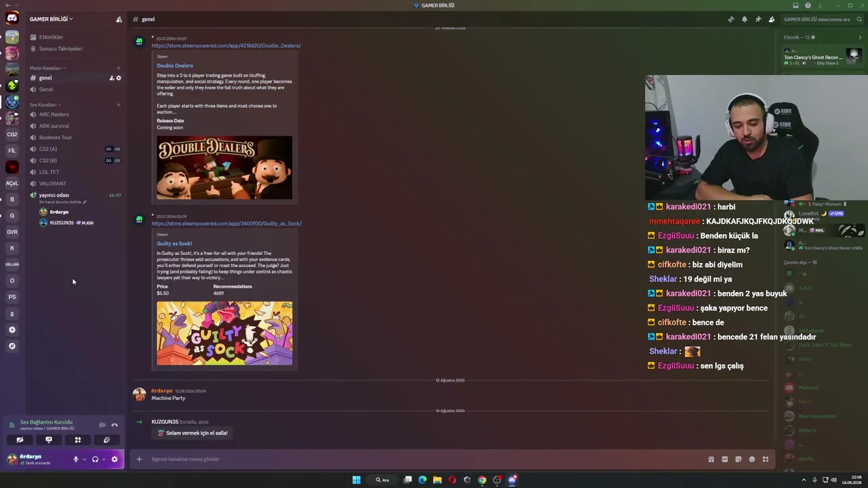Search the GAMER BİRLİĞİ server
The image size is (868, 488).
coord(823,19)
